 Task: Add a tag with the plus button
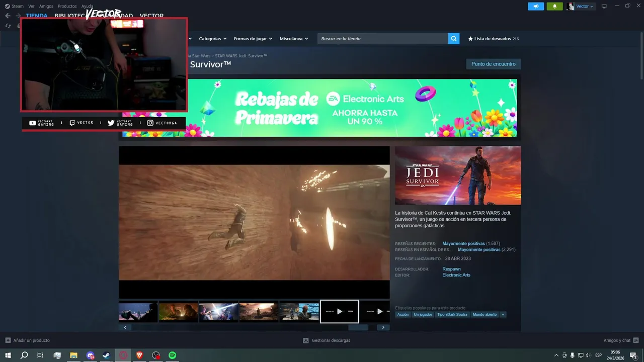(x=503, y=315)
